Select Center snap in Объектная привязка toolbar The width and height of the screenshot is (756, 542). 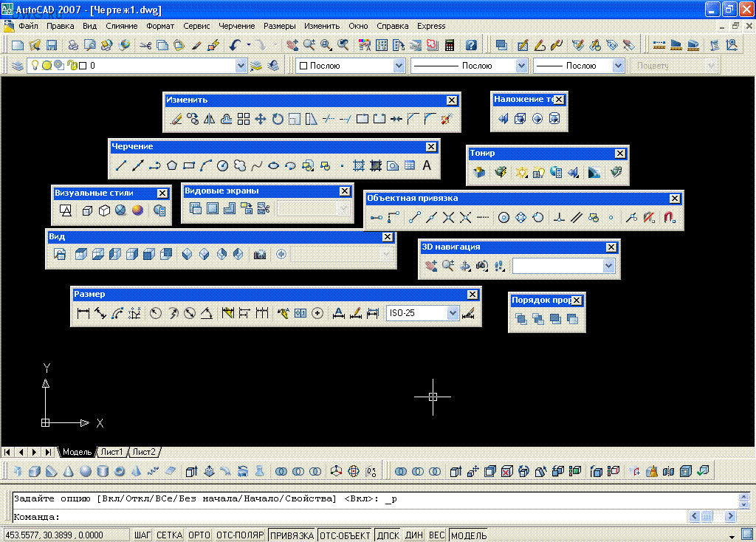pyautogui.click(x=504, y=218)
